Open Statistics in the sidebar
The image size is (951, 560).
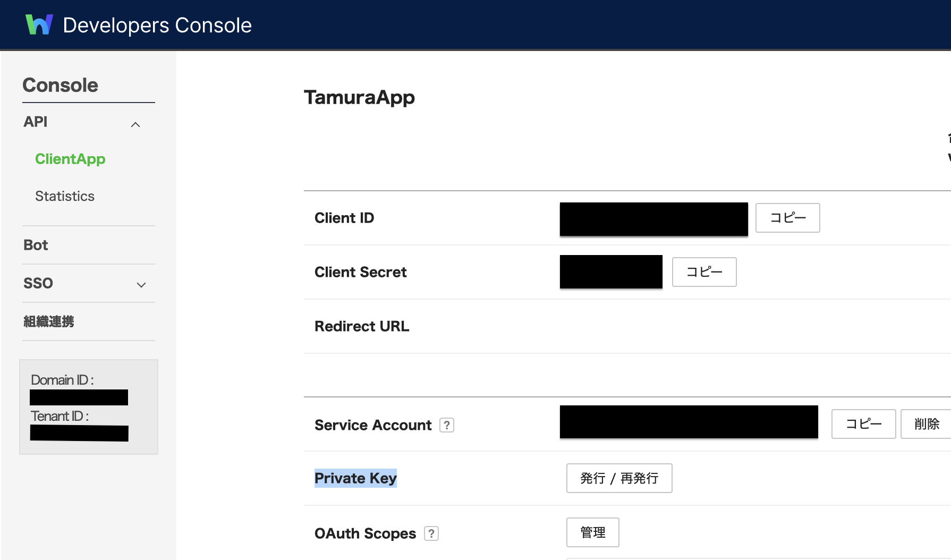(65, 196)
